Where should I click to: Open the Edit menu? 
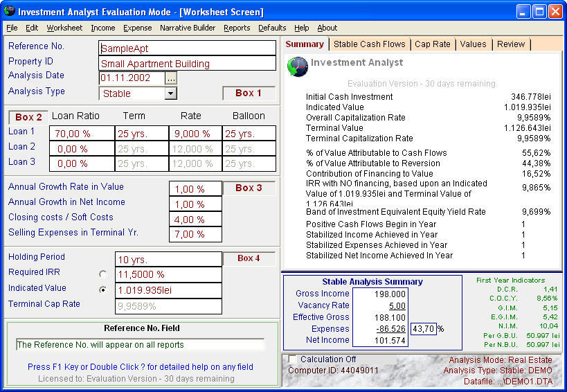[32, 28]
